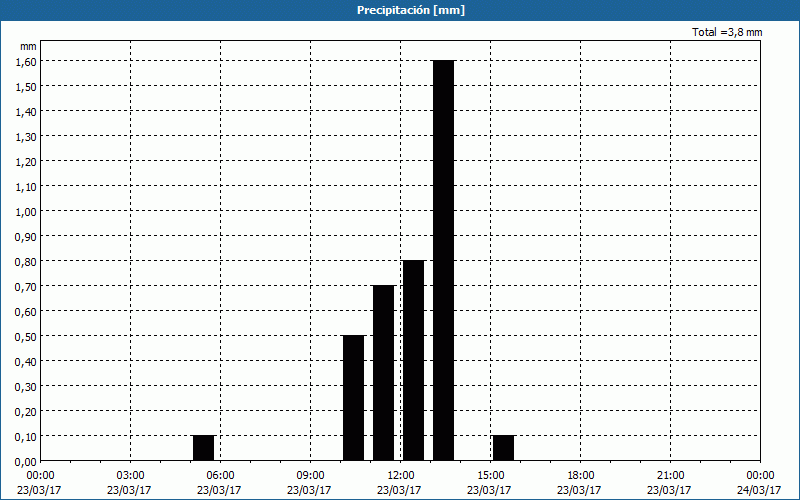800x500 pixels.
Task: Select the 0,80 mm bar at 12:00
Action: (x=413, y=360)
